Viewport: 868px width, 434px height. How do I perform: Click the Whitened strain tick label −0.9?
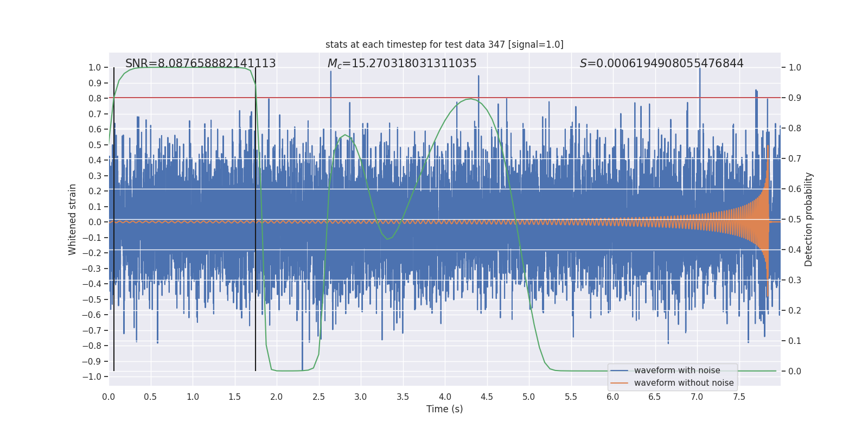click(x=92, y=361)
